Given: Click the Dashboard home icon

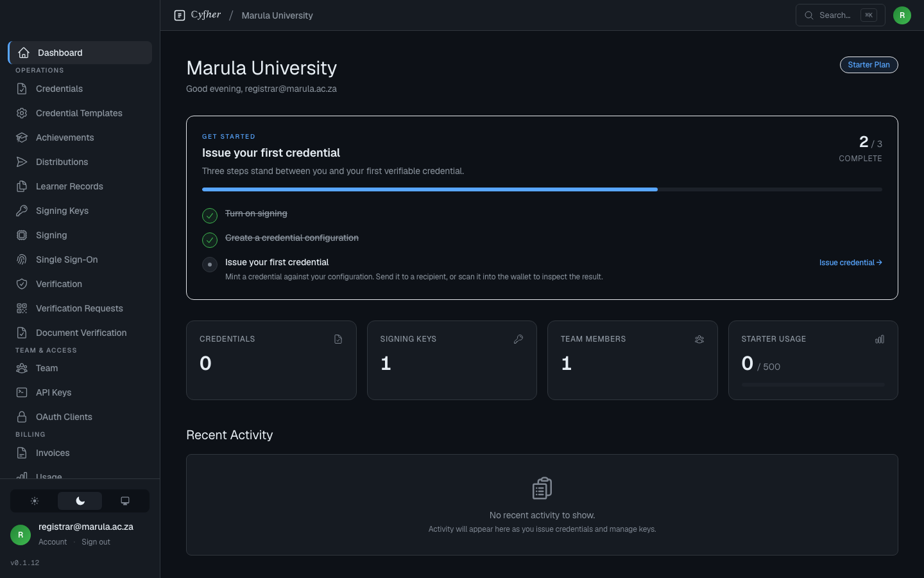Looking at the screenshot, I should (x=24, y=53).
